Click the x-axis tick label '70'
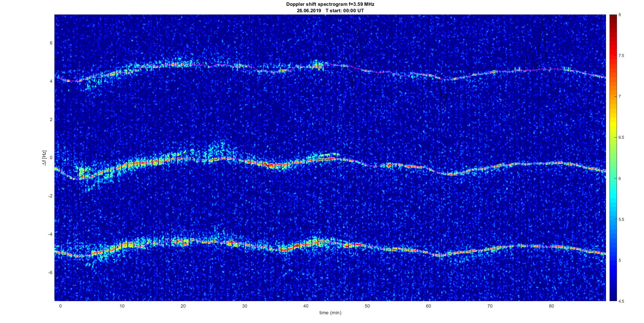 tap(490, 306)
